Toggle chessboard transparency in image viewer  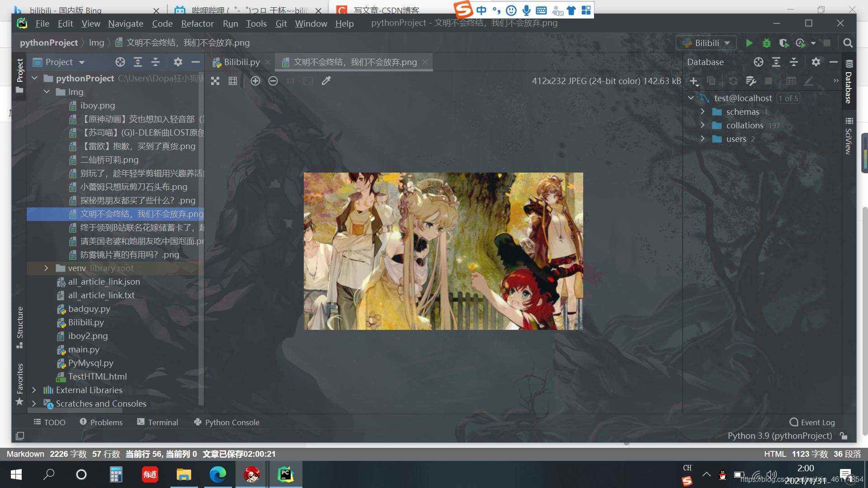pyautogui.click(x=215, y=81)
